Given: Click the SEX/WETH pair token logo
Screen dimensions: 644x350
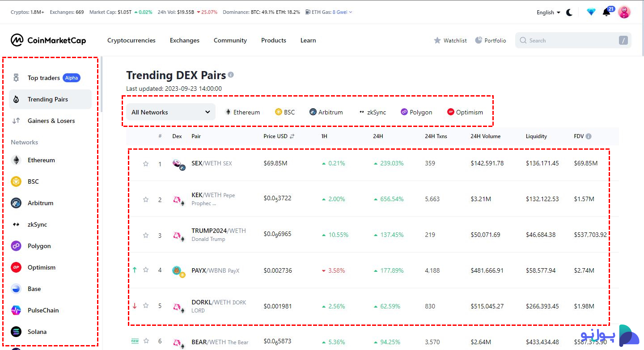Looking at the screenshot, I should (178, 164).
